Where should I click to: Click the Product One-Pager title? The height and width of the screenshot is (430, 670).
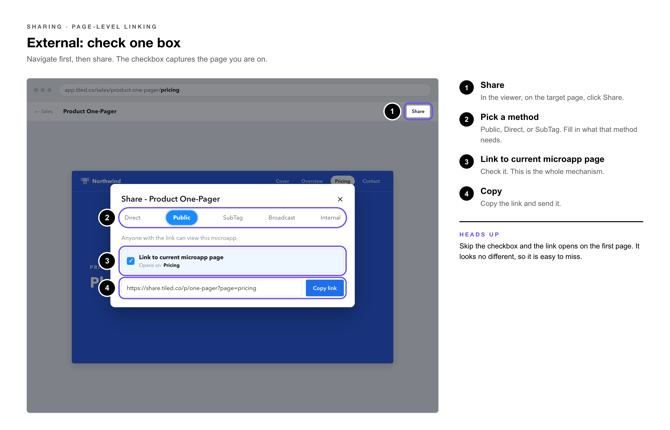(90, 111)
